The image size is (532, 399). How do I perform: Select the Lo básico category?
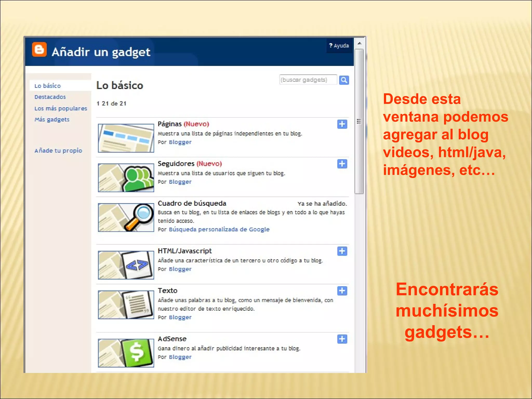pyautogui.click(x=48, y=86)
